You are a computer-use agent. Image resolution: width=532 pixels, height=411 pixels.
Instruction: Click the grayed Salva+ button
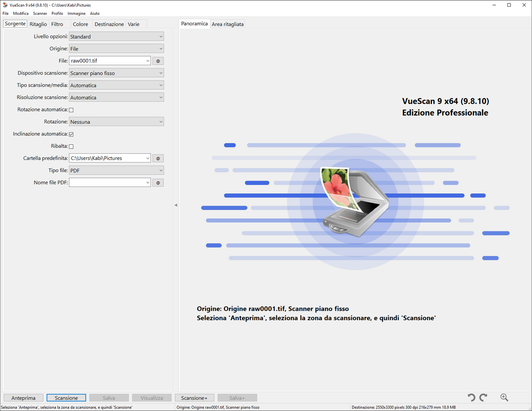click(237, 398)
